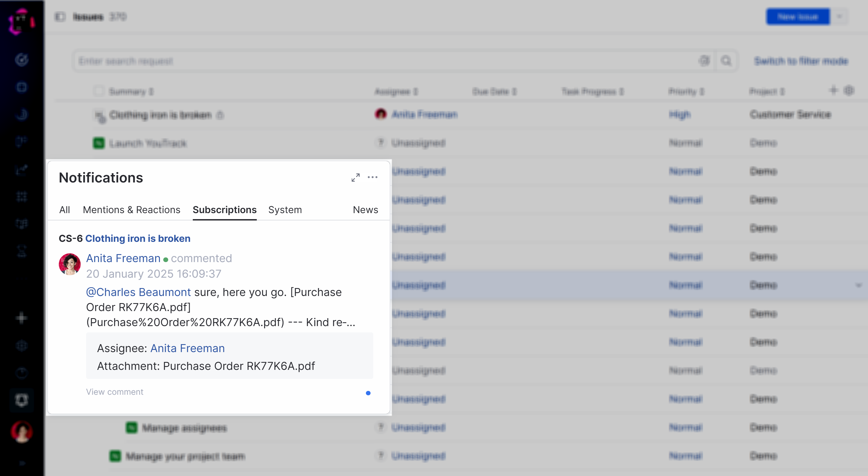Expand the sidebar using the bottom chevron
The height and width of the screenshot is (476, 868).
tap(22, 463)
